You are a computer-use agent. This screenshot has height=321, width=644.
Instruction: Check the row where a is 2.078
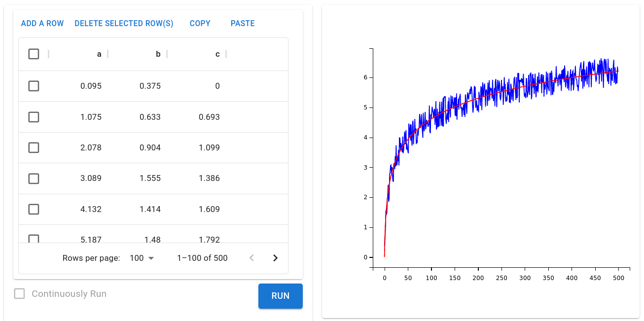coord(34,147)
